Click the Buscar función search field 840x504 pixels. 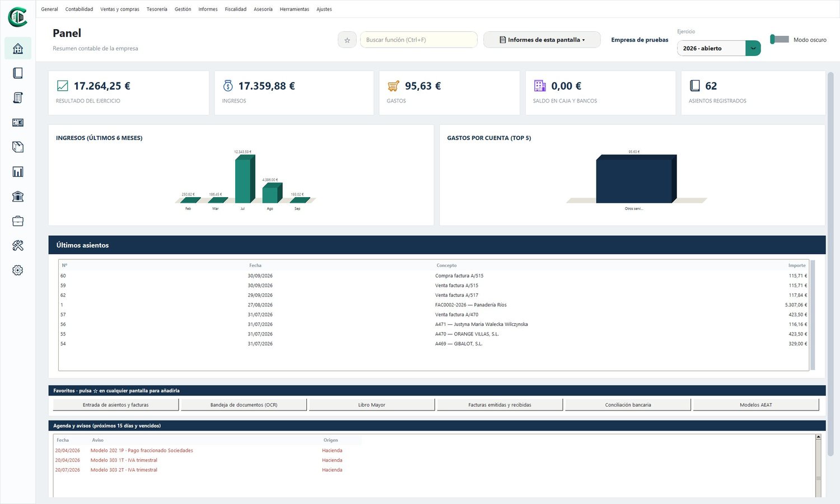pyautogui.click(x=419, y=40)
